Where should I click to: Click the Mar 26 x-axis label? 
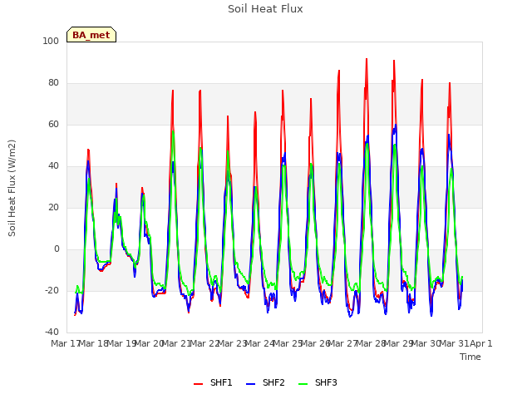click(315, 343)
